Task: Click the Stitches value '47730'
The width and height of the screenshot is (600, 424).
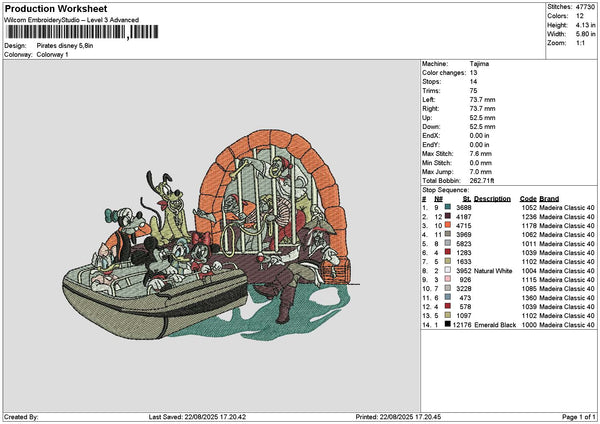Action: click(x=585, y=7)
